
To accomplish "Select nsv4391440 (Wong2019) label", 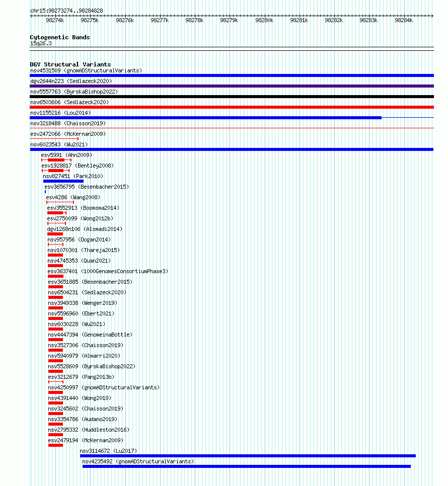I will (x=80, y=398).
